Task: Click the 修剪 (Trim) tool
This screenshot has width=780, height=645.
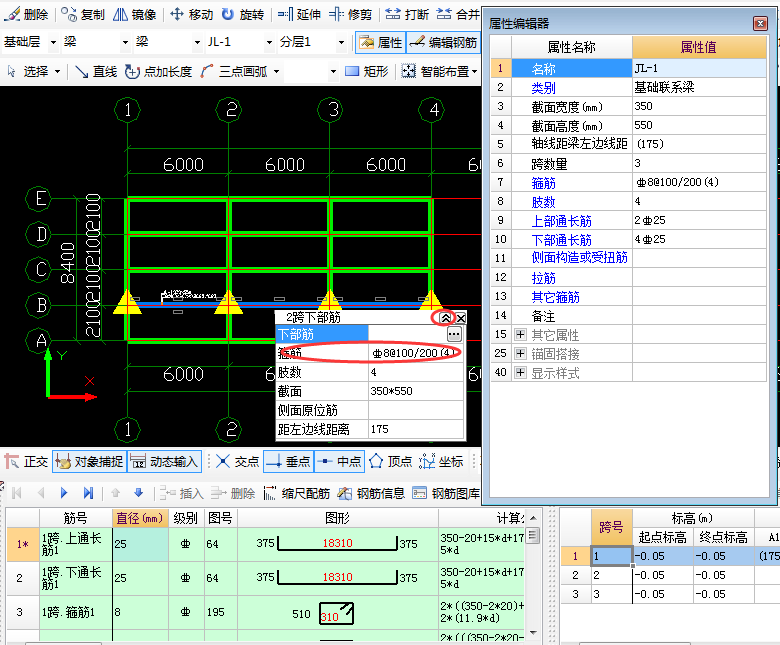Action: coord(350,14)
